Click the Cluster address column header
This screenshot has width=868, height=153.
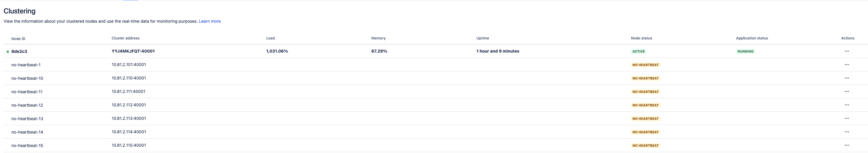125,39
